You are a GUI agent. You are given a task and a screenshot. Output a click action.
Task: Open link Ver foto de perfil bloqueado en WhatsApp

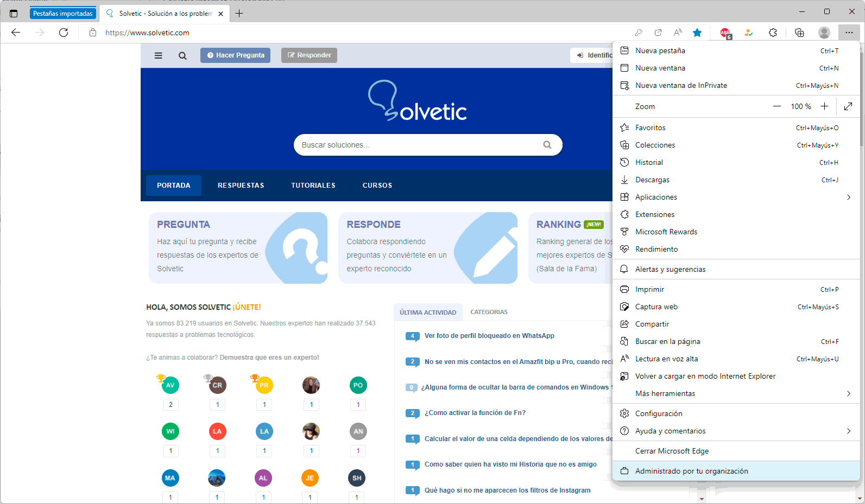pyautogui.click(x=489, y=336)
